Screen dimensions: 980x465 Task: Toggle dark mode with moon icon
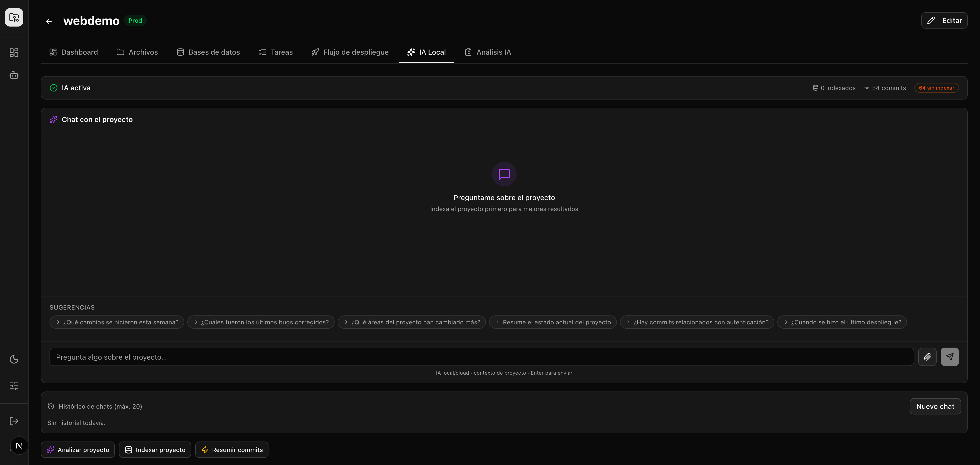pos(14,359)
